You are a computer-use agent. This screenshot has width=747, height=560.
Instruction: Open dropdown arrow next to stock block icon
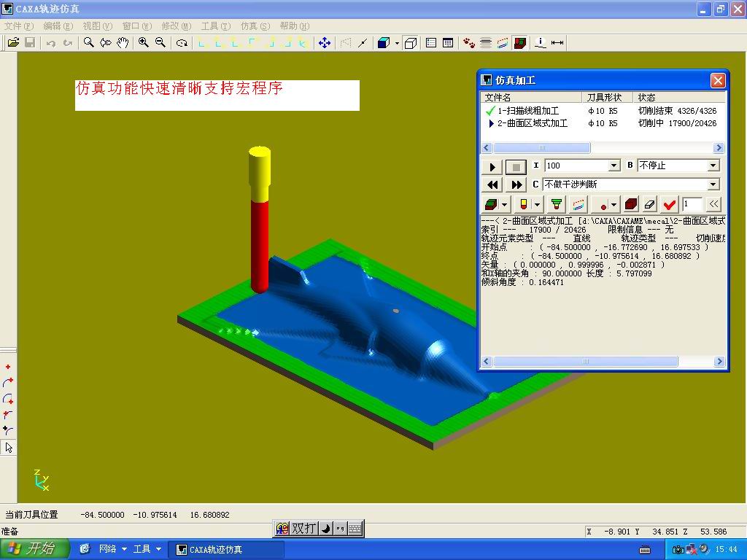coord(505,205)
